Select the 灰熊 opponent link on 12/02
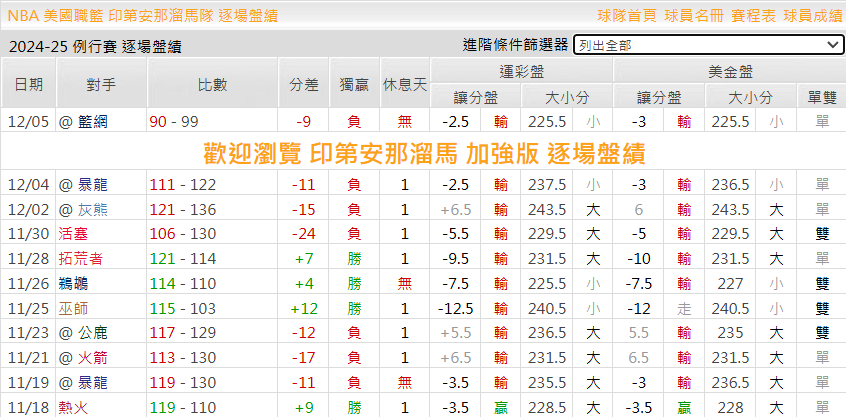This screenshot has width=846, height=417. pyautogui.click(x=92, y=209)
